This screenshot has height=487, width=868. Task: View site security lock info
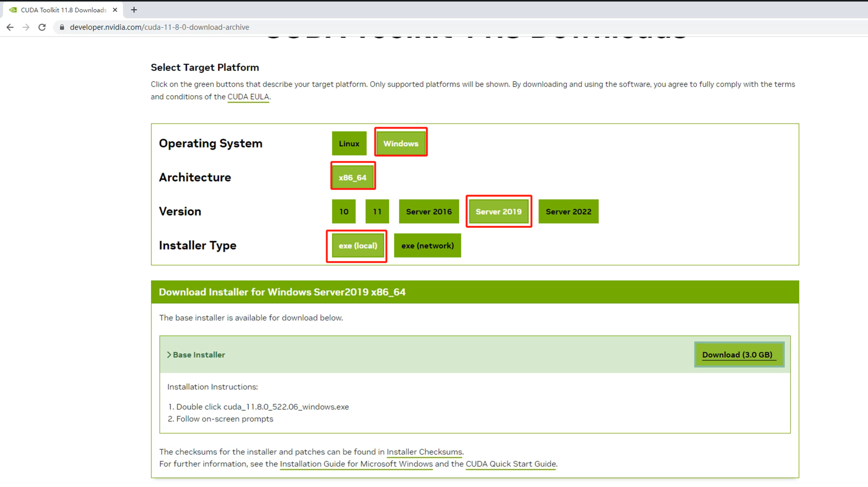pos(62,27)
